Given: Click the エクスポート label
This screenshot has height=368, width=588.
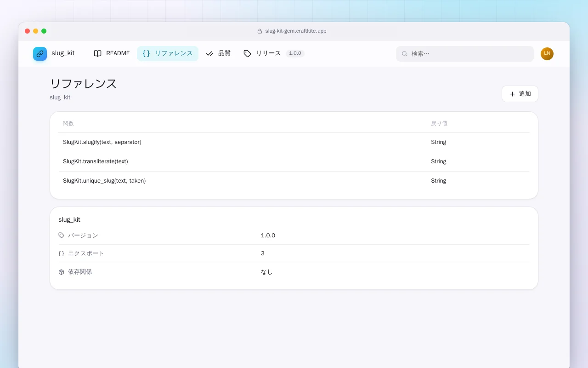Looking at the screenshot, I should coord(86,253).
